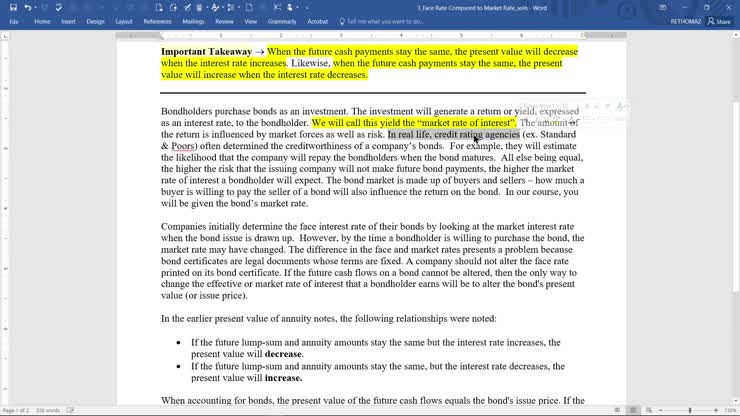
Task: Open the Mailings ribbon tab
Action: (x=193, y=21)
